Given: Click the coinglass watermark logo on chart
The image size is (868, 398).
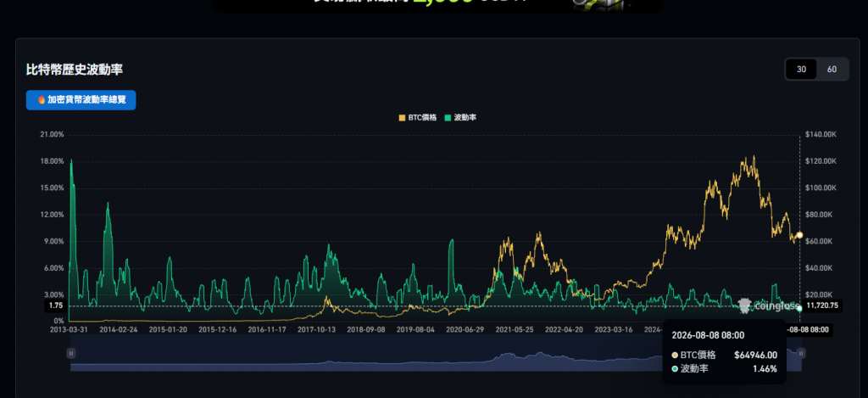Looking at the screenshot, I should (770, 306).
